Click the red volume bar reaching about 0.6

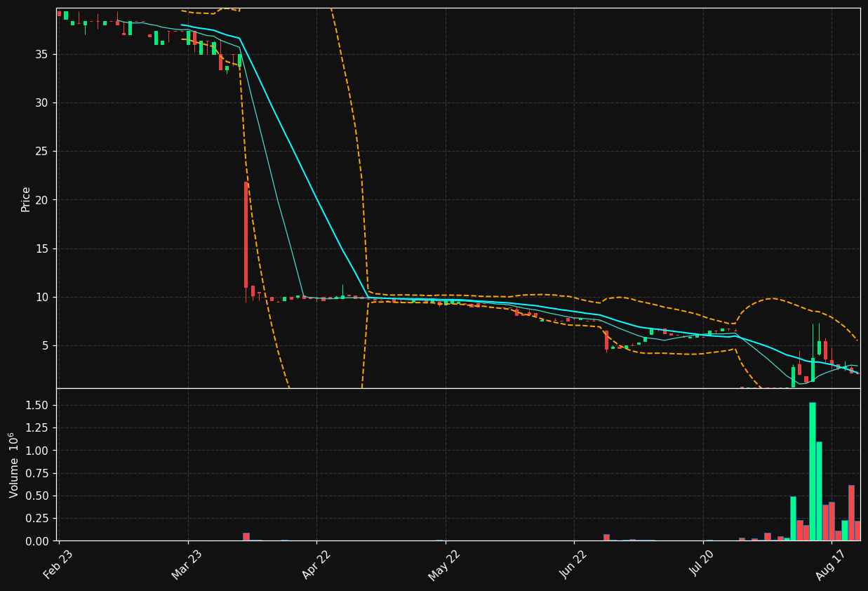coord(851,512)
